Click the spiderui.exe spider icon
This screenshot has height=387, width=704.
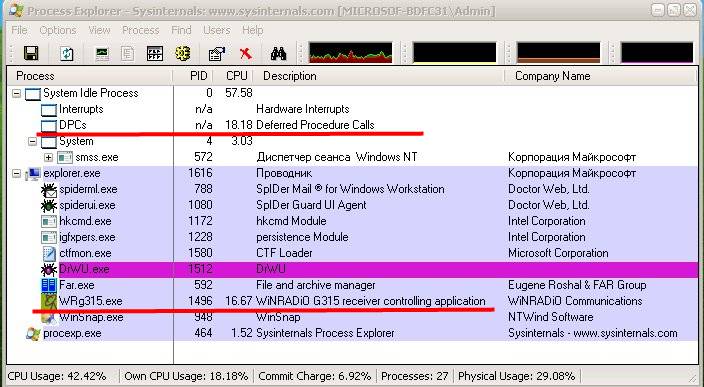pos(48,206)
